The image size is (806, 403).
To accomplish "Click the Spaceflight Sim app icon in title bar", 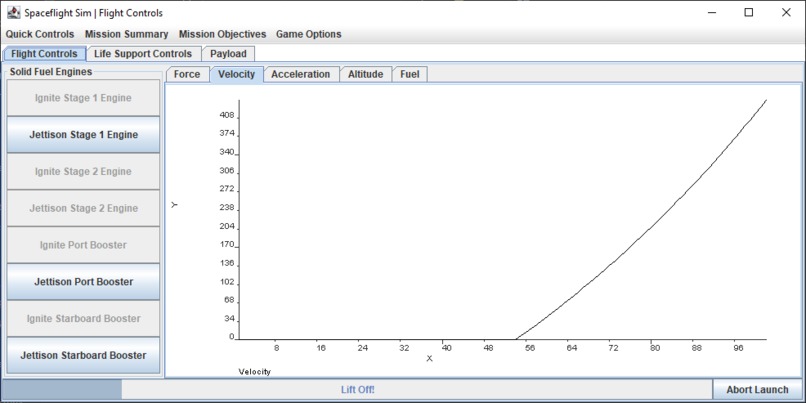I will [x=13, y=12].
